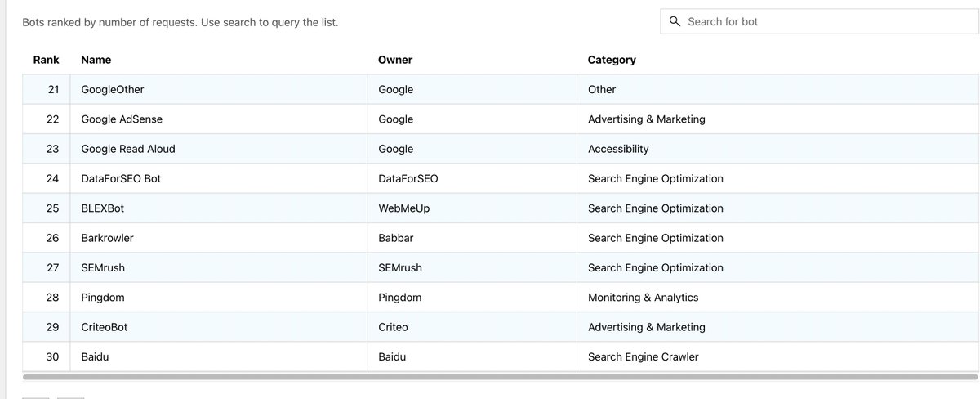Click the rank 28 cell

pyautogui.click(x=47, y=298)
